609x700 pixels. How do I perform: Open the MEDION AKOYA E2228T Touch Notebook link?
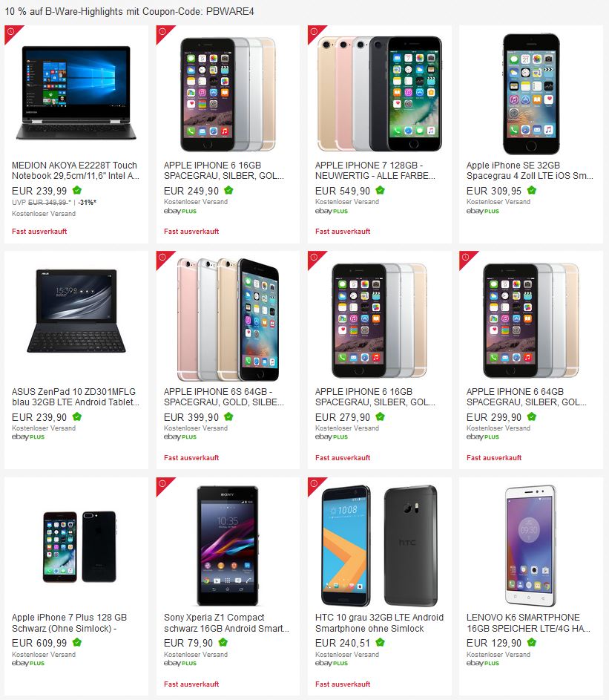tap(76, 171)
